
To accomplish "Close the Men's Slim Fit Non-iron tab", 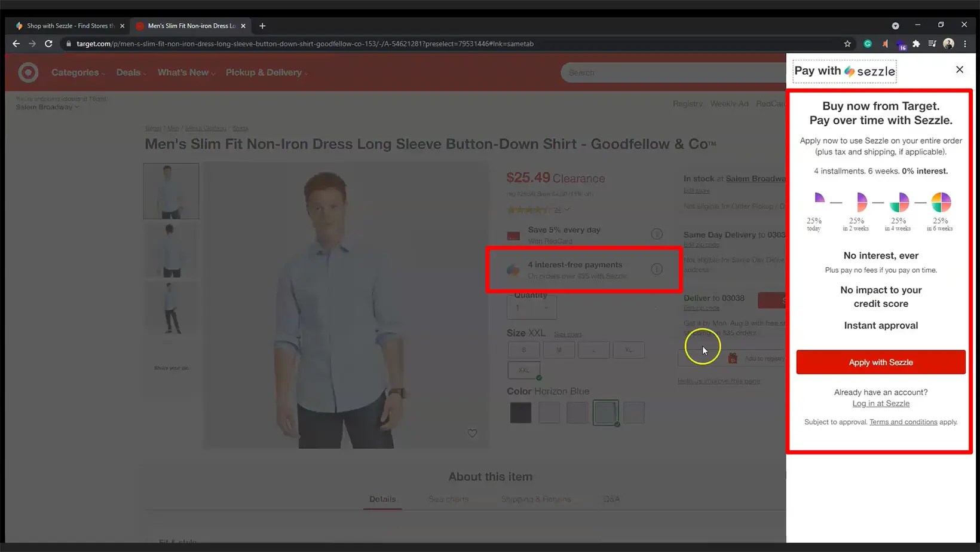I will tap(243, 26).
